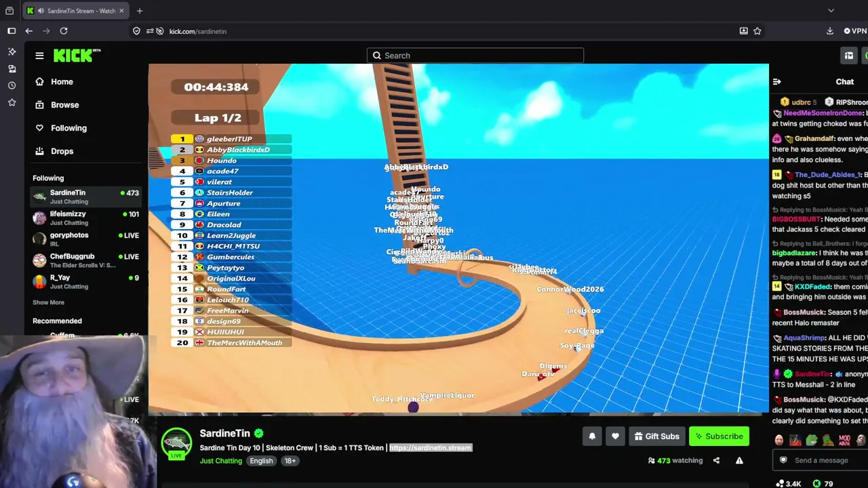Viewport: 868px width, 488px height.
Task: Open goryphotos channel in Following list
Action: point(86,239)
